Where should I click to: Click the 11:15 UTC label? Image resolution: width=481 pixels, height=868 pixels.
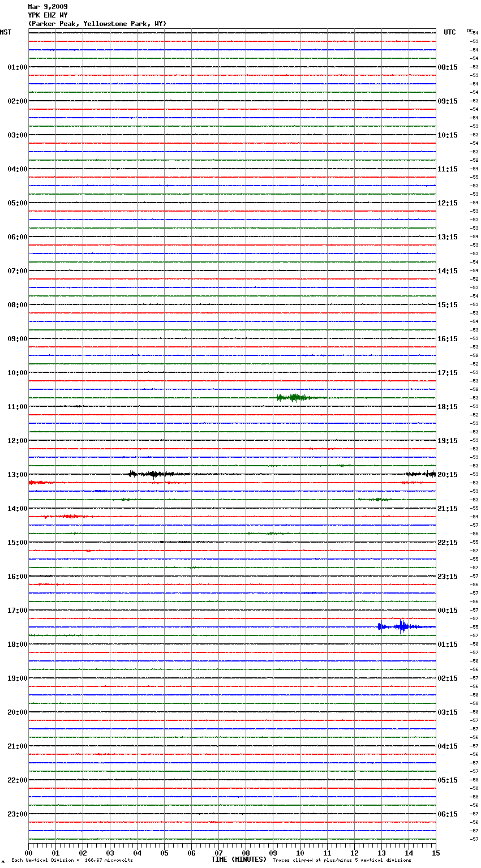click(x=448, y=169)
